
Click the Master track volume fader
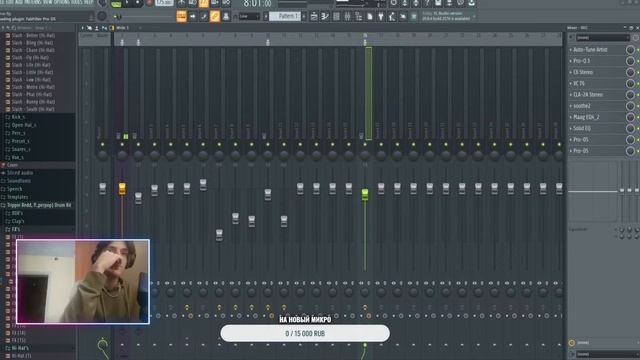tap(102, 189)
